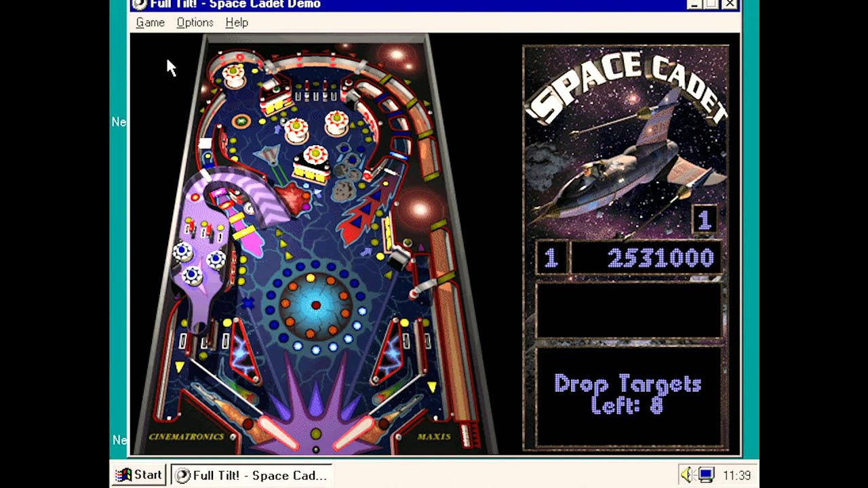Click the Cinematronics label on the table
The width and height of the screenshot is (868, 488).
coord(186,437)
